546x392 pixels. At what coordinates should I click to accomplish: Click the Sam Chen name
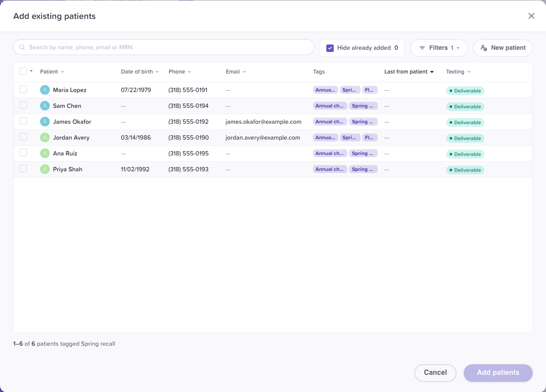click(x=67, y=106)
